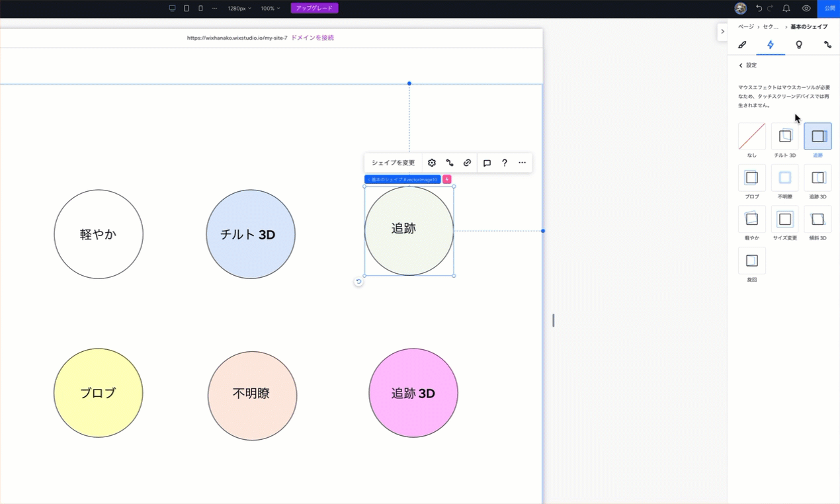
Task: Click the site URL text wixhanako.wixstudio.io/my-site-7
Action: click(x=237, y=38)
